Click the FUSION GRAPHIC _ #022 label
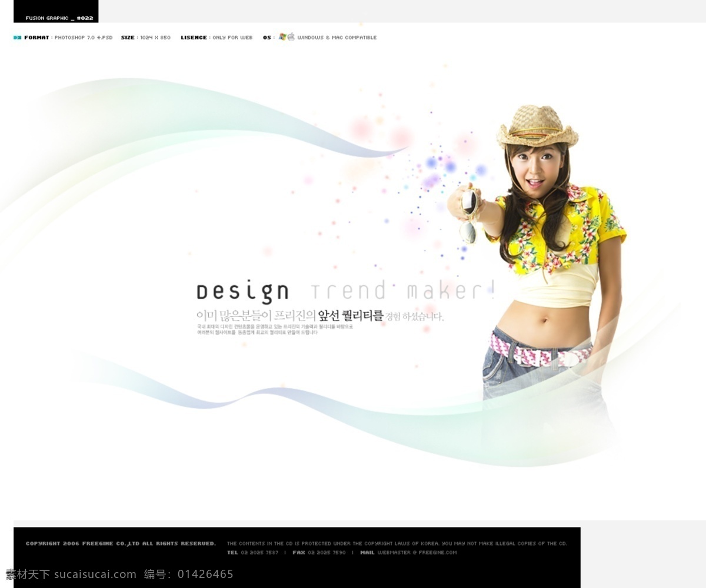This screenshot has height=588, width=706. 59,18
